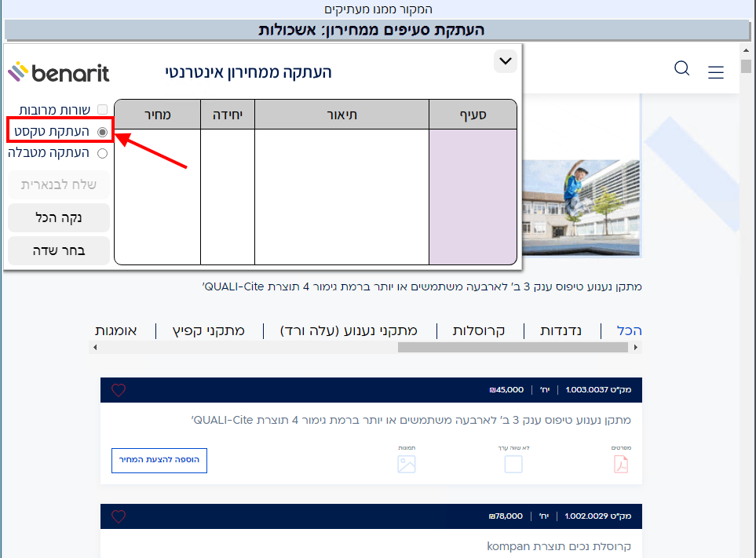Switch to the נדנדות category tab

click(561, 330)
